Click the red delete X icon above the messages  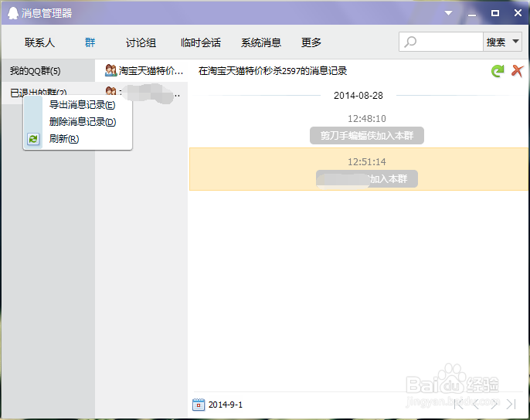(517, 71)
